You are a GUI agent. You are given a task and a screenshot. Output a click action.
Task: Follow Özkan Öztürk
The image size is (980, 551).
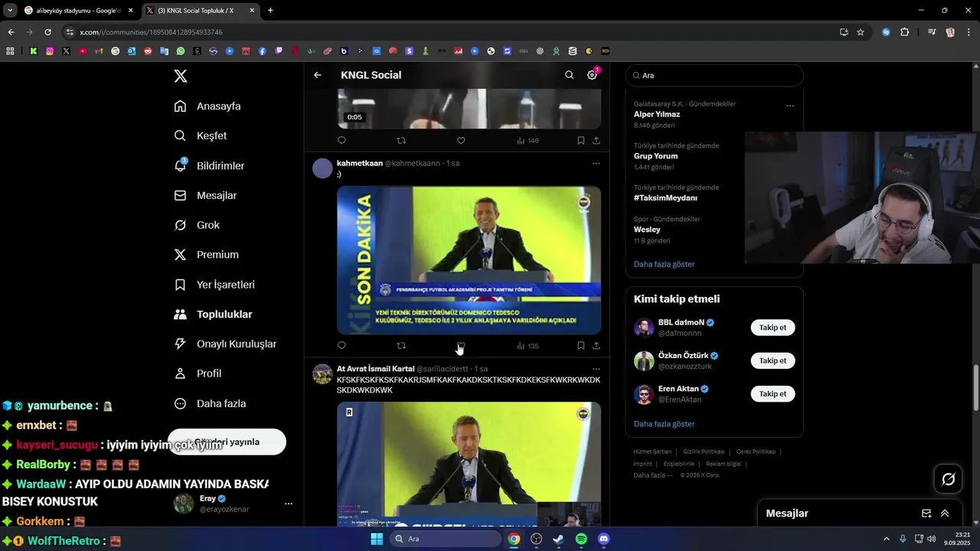(x=773, y=360)
